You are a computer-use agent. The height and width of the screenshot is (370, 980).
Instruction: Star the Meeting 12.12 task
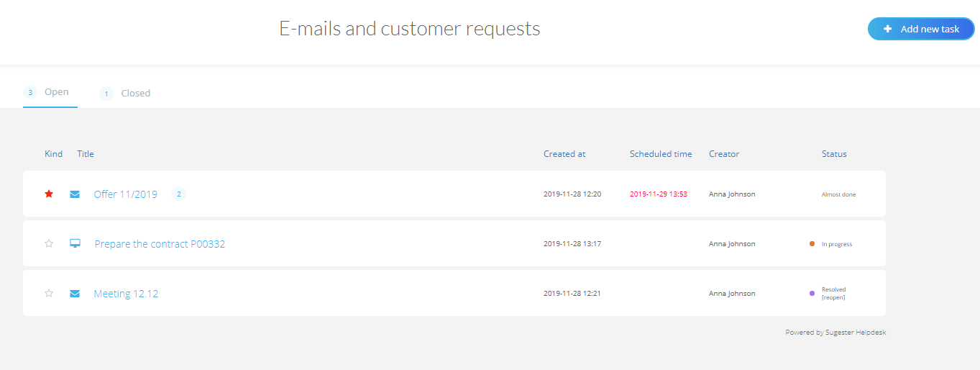[49, 294]
